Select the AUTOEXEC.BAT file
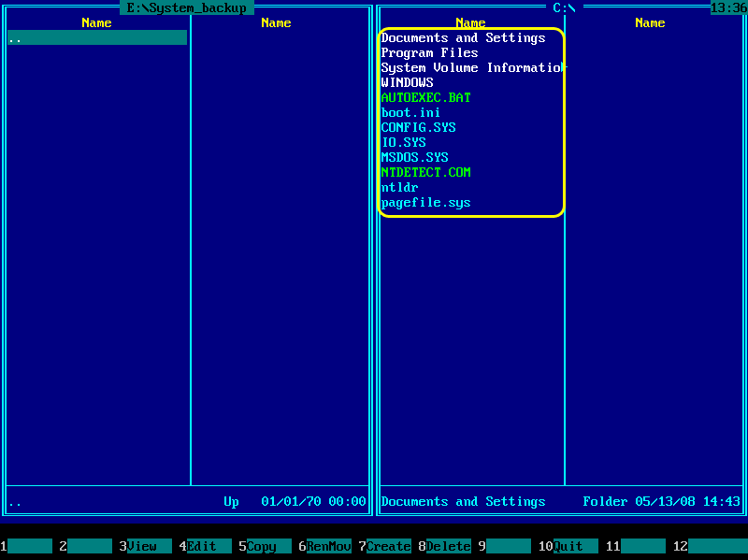The height and width of the screenshot is (560, 748). [x=425, y=97]
